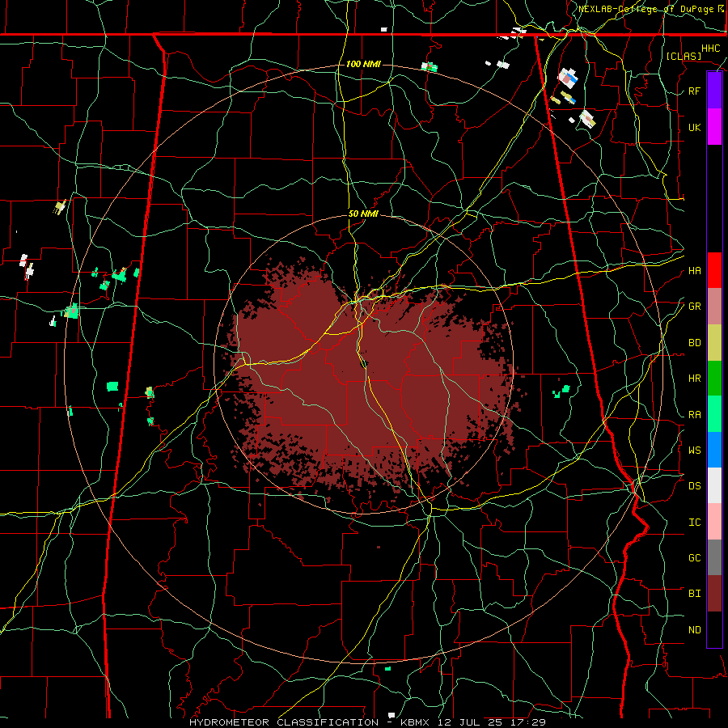Click the DS legend label
Image resolution: width=728 pixels, height=728 pixels.
pyautogui.click(x=694, y=486)
